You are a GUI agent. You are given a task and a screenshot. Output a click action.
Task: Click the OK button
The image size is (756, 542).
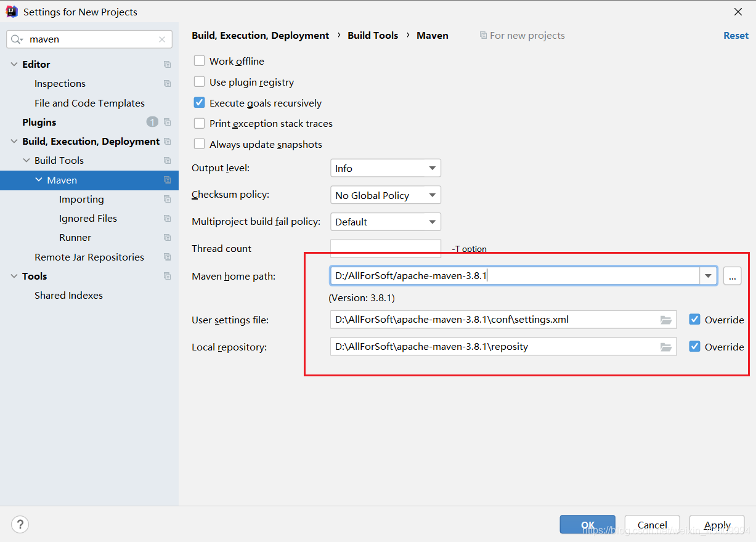tap(588, 525)
